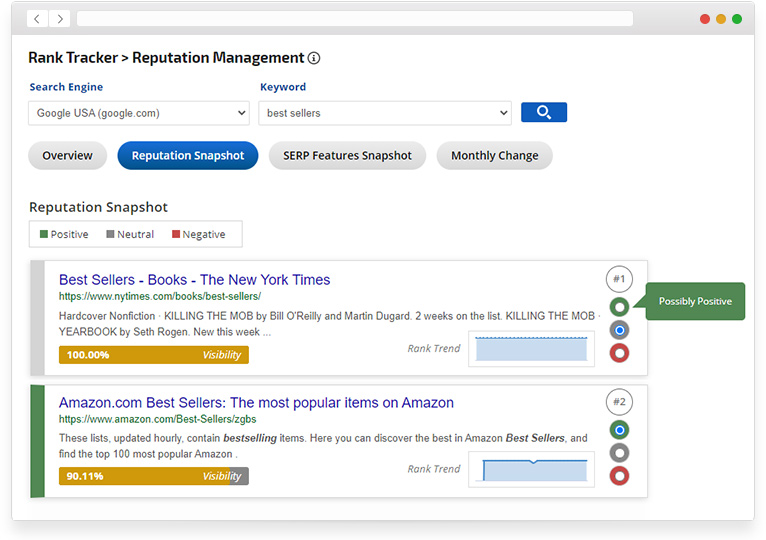The width and height of the screenshot is (766, 540).
Task: Open Amazon.com Best Sellers result link
Action: 256,403
